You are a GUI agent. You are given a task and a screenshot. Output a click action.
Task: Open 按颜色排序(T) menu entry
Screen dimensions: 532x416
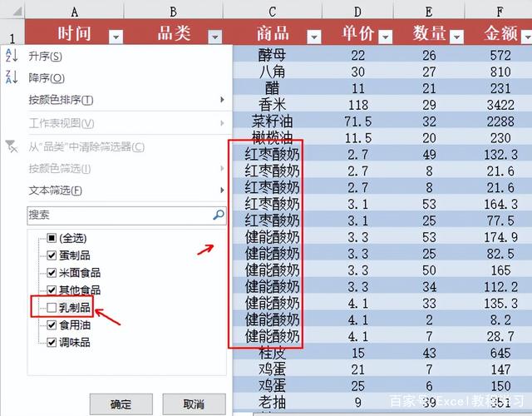tap(61, 100)
